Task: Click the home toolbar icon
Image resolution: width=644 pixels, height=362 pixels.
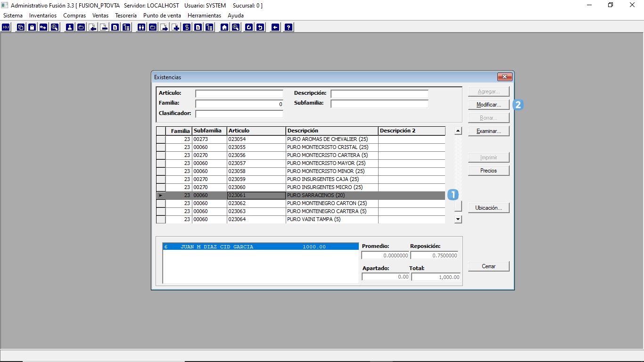Action: (x=224, y=27)
